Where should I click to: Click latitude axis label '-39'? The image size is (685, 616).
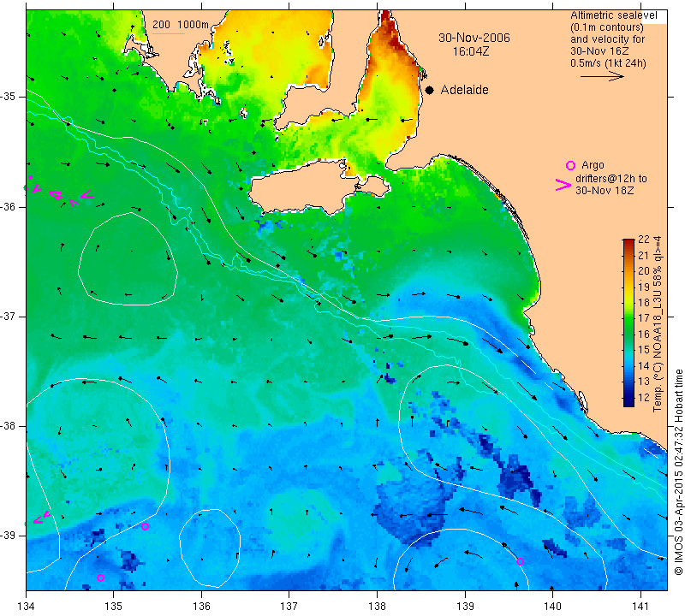8,536
